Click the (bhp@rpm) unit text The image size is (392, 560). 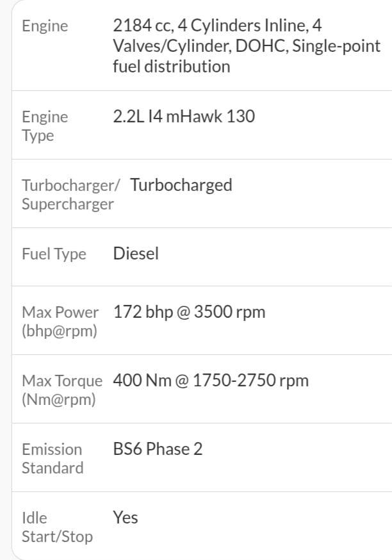(x=60, y=331)
